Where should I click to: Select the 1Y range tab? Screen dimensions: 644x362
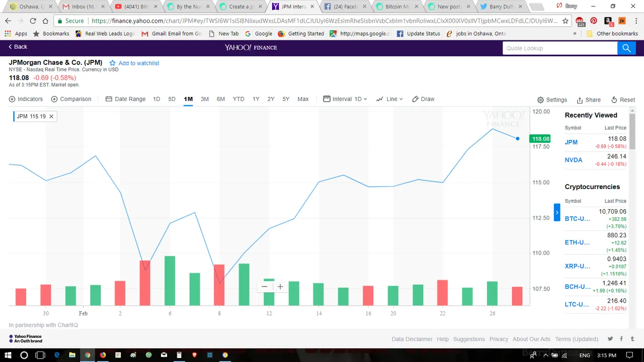click(256, 99)
